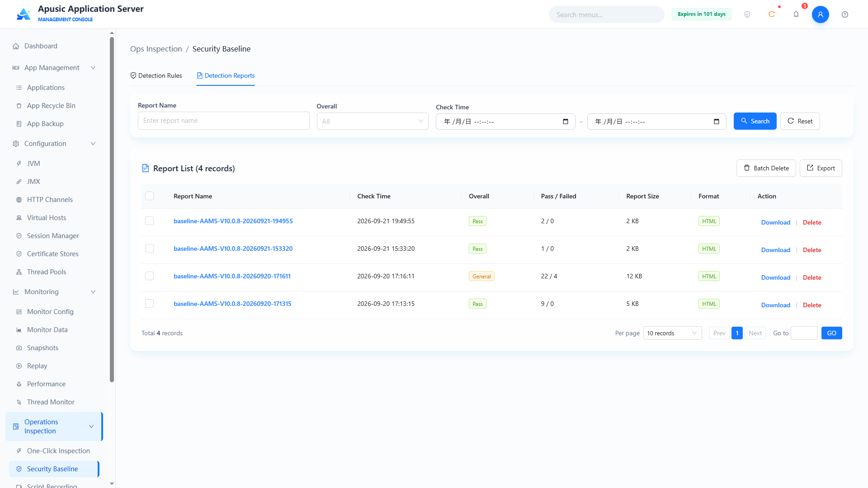
Task: Click the Dashboard home icon
Action: pyautogui.click(x=16, y=46)
